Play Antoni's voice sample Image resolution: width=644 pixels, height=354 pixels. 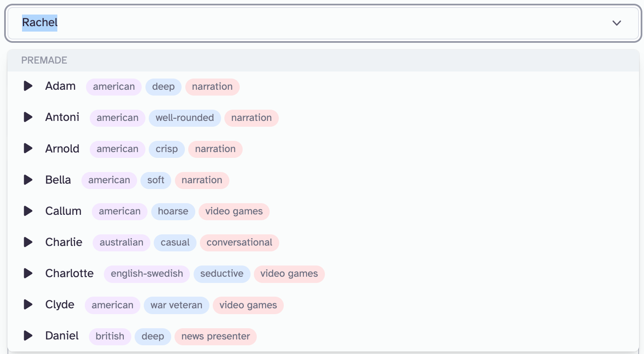pyautogui.click(x=28, y=117)
